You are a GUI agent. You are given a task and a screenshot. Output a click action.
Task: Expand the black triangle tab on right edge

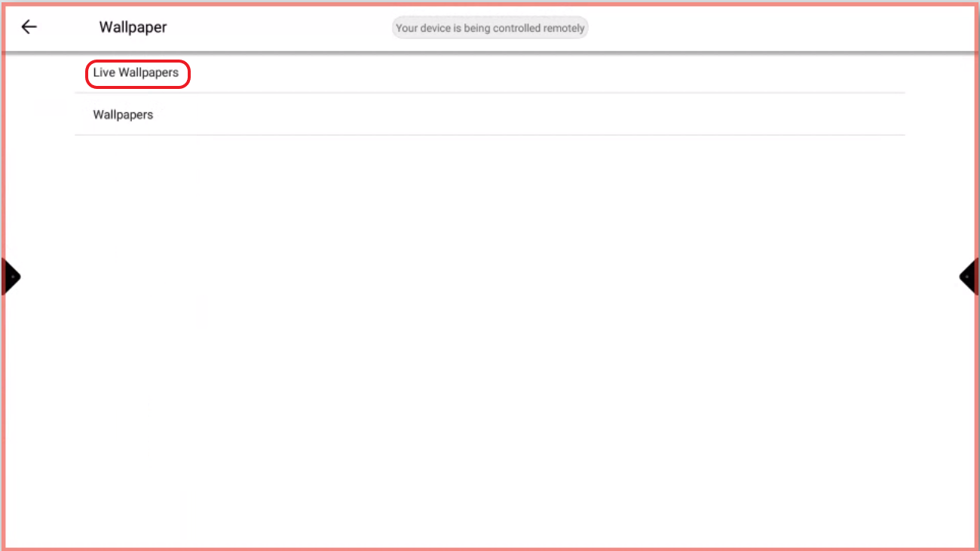coord(968,277)
